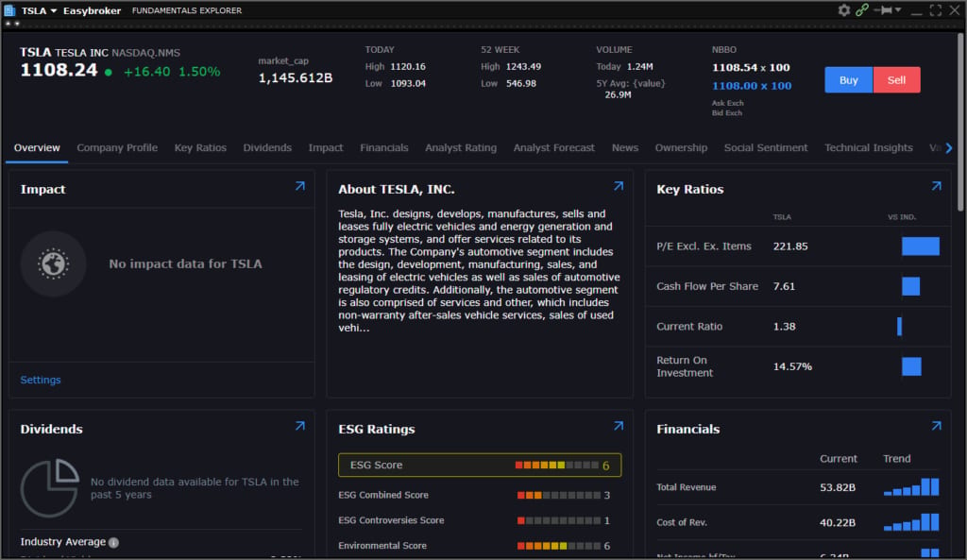The image size is (967, 560).
Task: Open the Social Sentiment tab
Action: tap(765, 148)
